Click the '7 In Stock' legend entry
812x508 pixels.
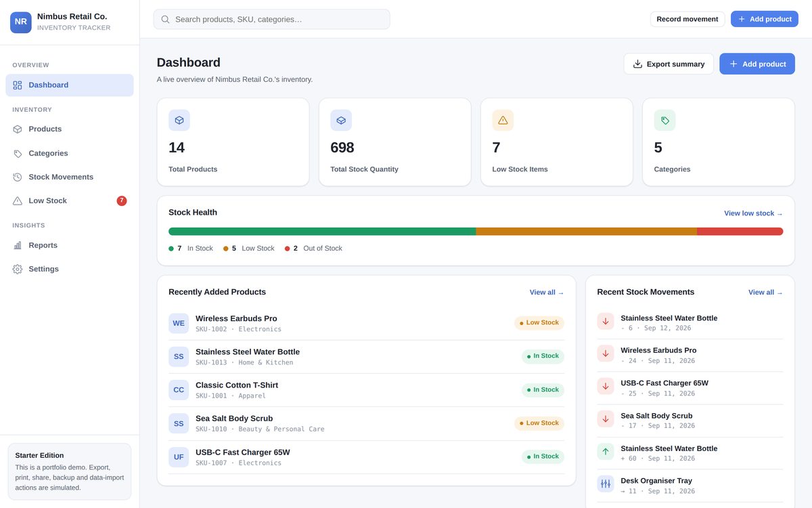click(x=191, y=249)
